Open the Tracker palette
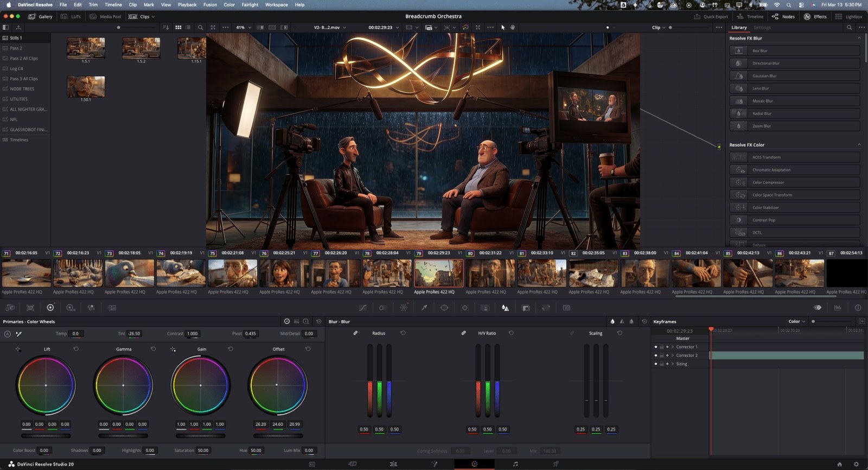 (465, 308)
